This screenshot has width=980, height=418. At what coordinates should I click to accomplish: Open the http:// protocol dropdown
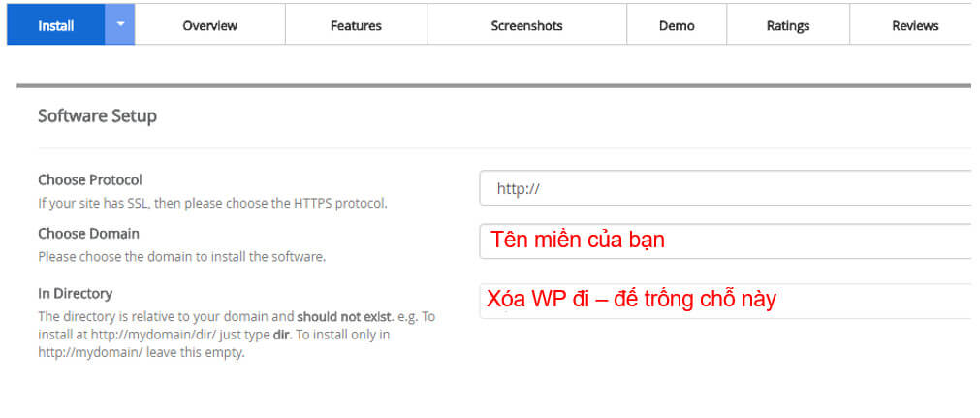click(725, 188)
